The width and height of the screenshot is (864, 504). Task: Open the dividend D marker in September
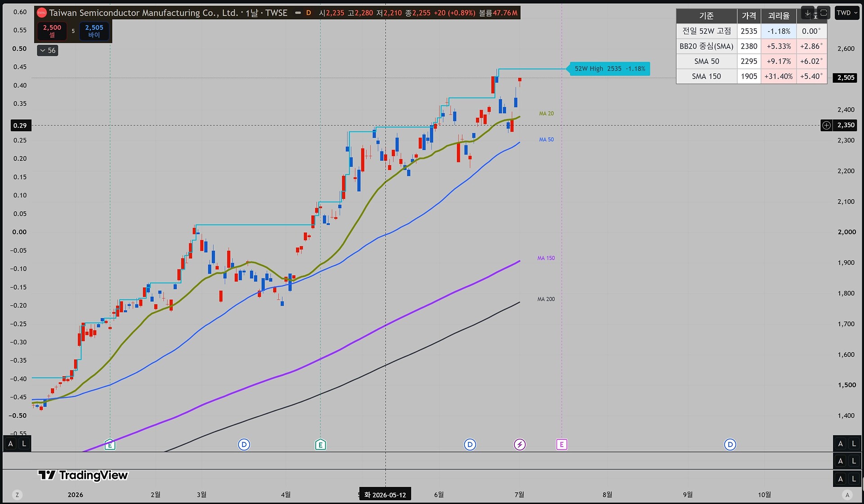pyautogui.click(x=730, y=445)
